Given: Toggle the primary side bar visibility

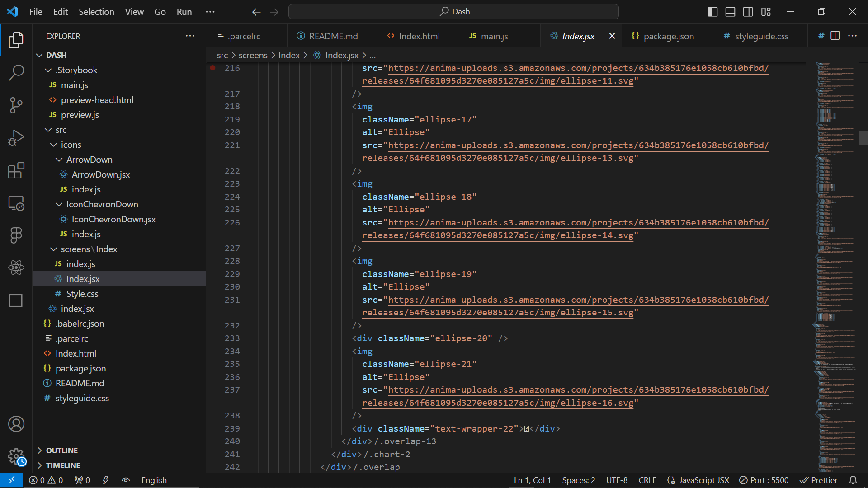Looking at the screenshot, I should tap(712, 12).
